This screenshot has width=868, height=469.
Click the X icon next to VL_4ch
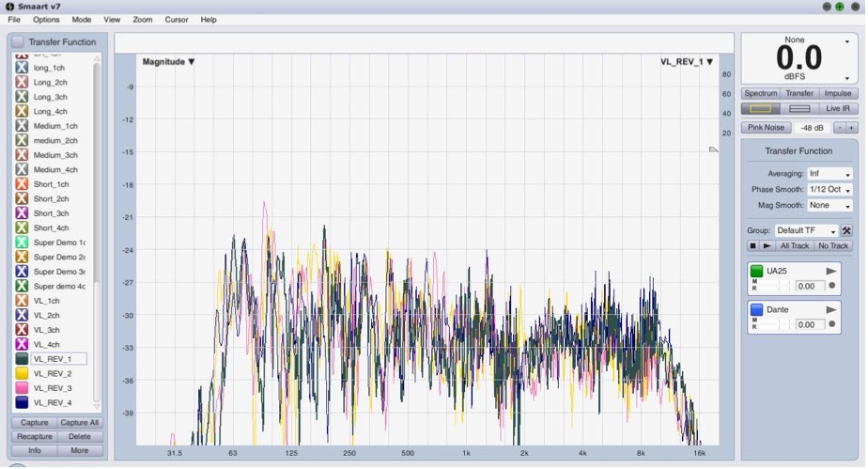[22, 344]
